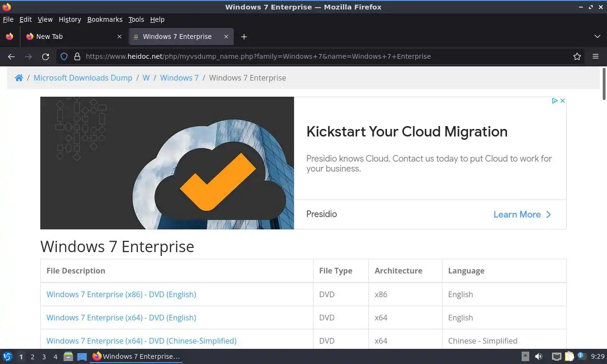Expand the list all tabs dropdown
Screen dimensions: 607x364
tap(597, 36)
